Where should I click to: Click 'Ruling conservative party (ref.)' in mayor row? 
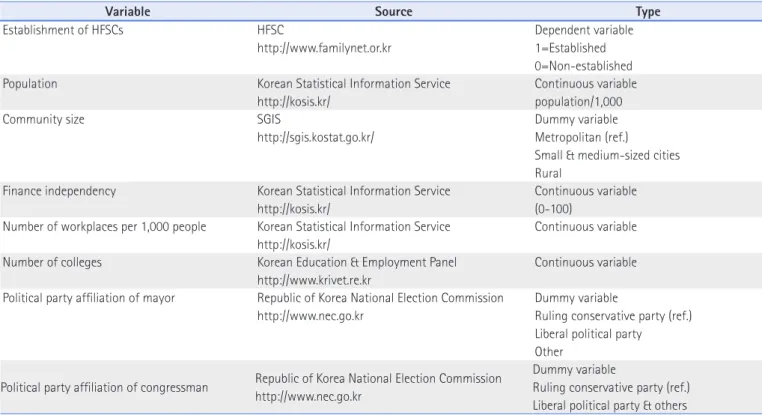(613, 316)
